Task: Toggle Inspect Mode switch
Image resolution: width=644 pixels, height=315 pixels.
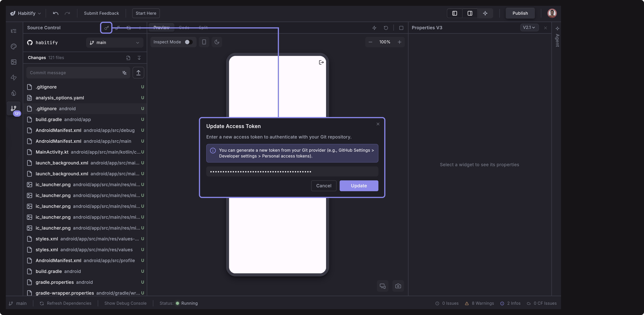Action: (x=188, y=42)
